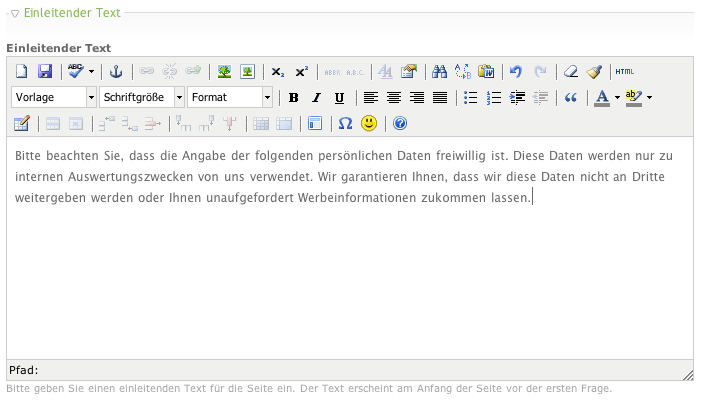Open the editor help icon
The width and height of the screenshot is (704, 401).
(x=400, y=124)
